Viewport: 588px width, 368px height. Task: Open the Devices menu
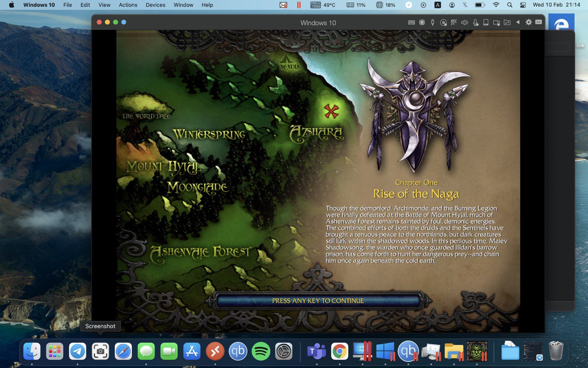(x=155, y=5)
